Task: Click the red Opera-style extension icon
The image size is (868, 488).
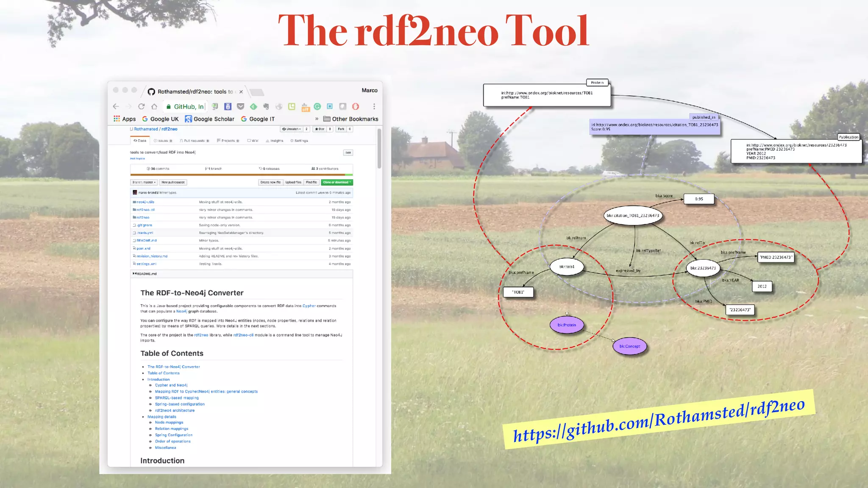Action: click(356, 107)
